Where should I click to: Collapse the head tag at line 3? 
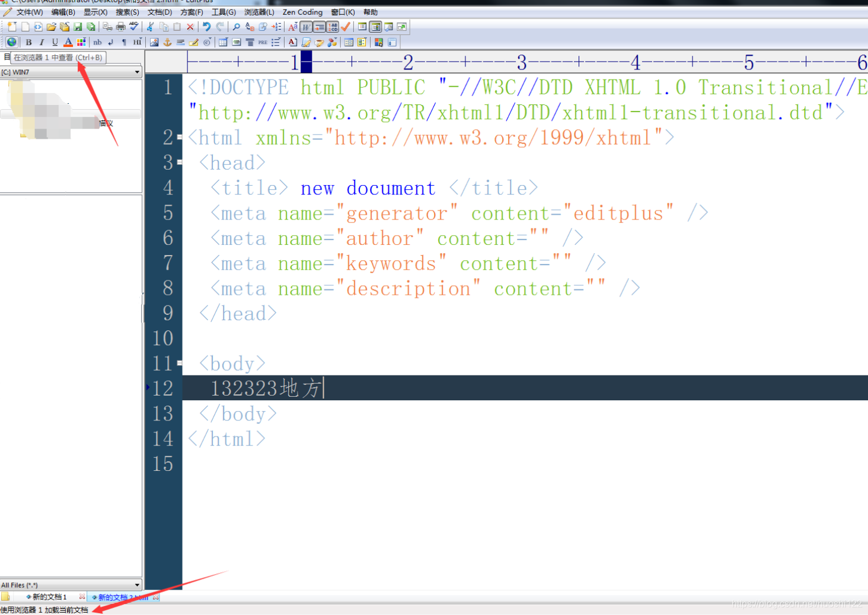click(x=179, y=162)
